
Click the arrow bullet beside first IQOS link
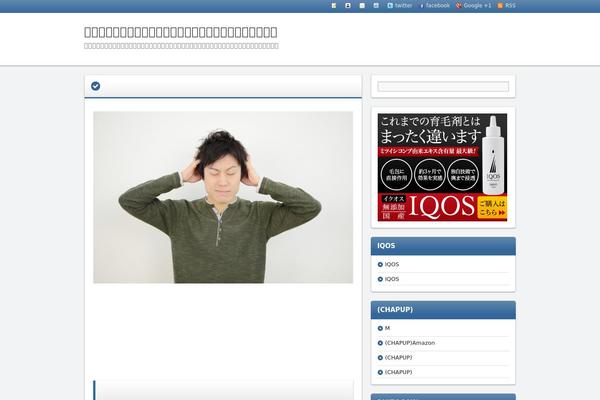380,264
